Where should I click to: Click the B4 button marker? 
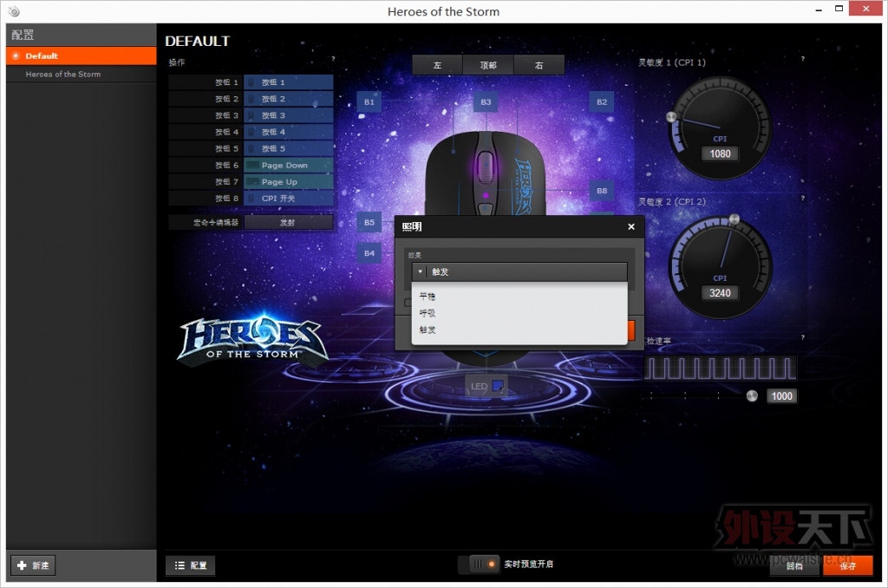369,253
